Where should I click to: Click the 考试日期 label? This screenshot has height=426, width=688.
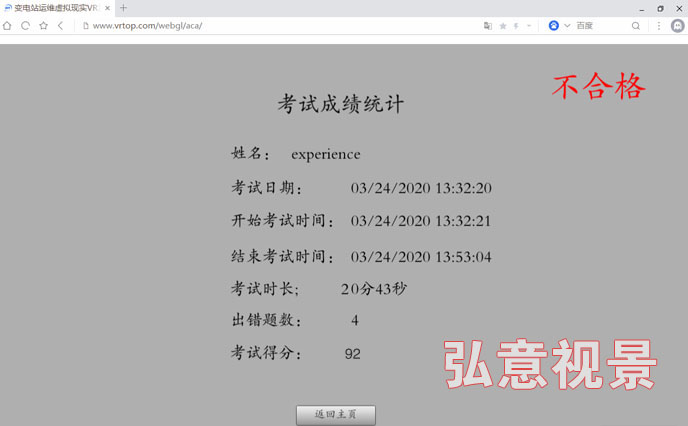267,188
